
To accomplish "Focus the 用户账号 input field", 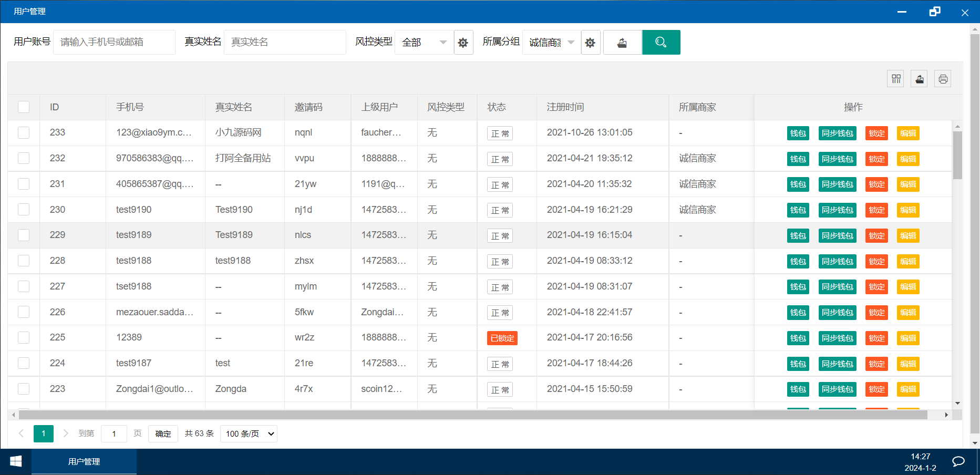I will click(x=114, y=43).
